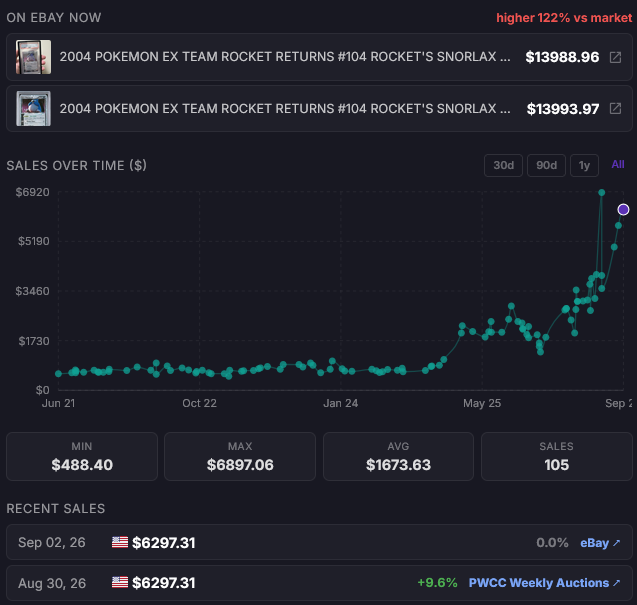Click the $1730 y-axis label
Viewport: 637px width, 605px height.
pos(34,341)
